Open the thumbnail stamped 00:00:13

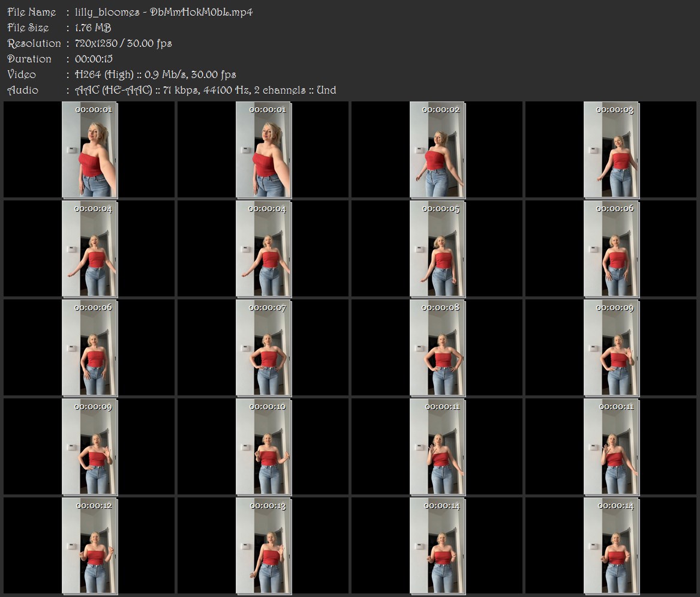point(263,546)
